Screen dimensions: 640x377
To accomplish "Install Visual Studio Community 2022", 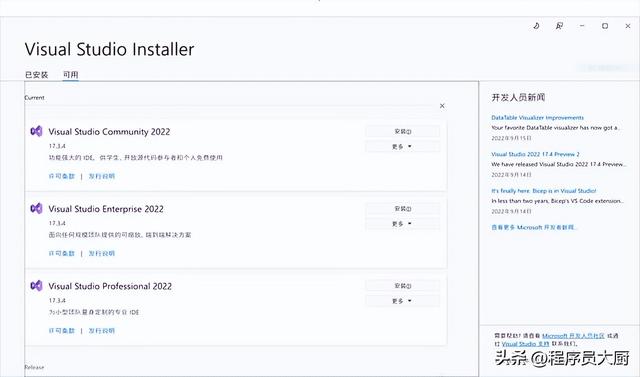I will click(402, 131).
